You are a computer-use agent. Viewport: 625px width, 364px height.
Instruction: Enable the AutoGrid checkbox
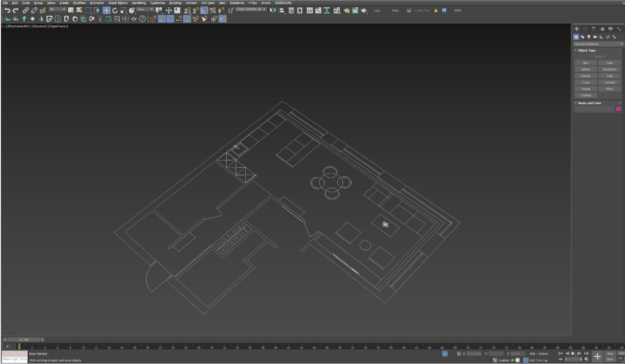tap(592, 56)
